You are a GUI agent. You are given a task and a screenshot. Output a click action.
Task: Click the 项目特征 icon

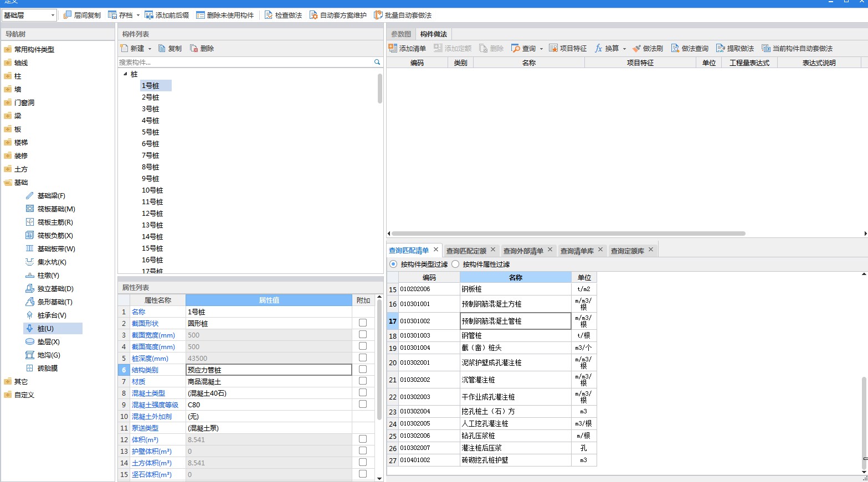pos(553,48)
